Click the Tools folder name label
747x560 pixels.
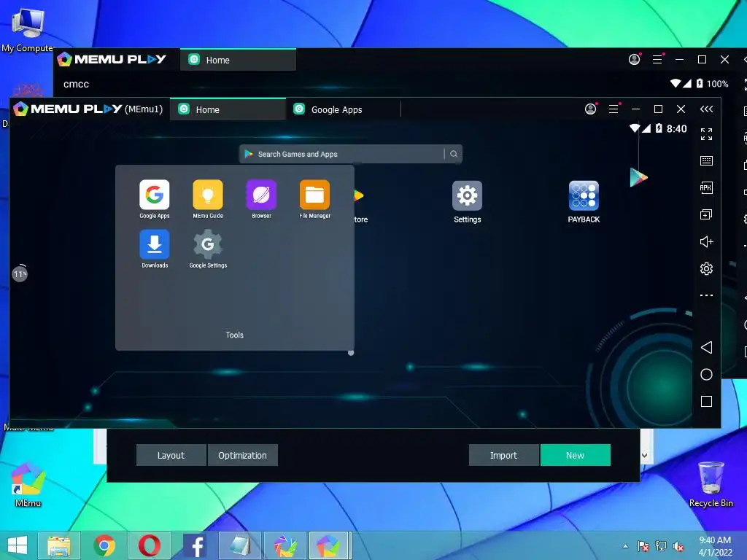[234, 335]
